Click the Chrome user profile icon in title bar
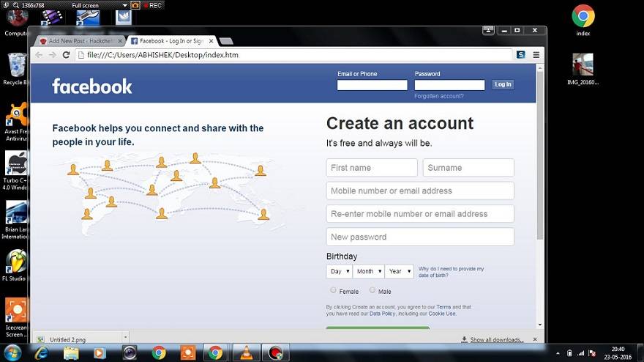644x362 pixels. [x=488, y=30]
